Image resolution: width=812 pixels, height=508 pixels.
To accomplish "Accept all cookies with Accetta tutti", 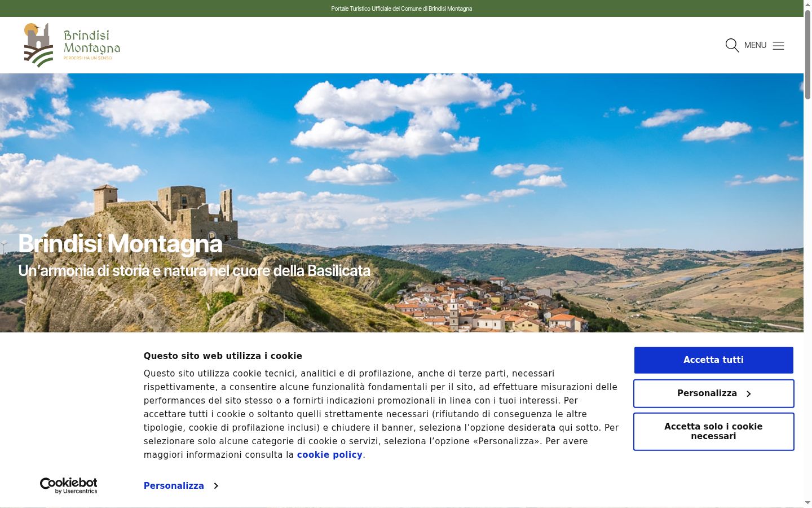I will click(713, 360).
